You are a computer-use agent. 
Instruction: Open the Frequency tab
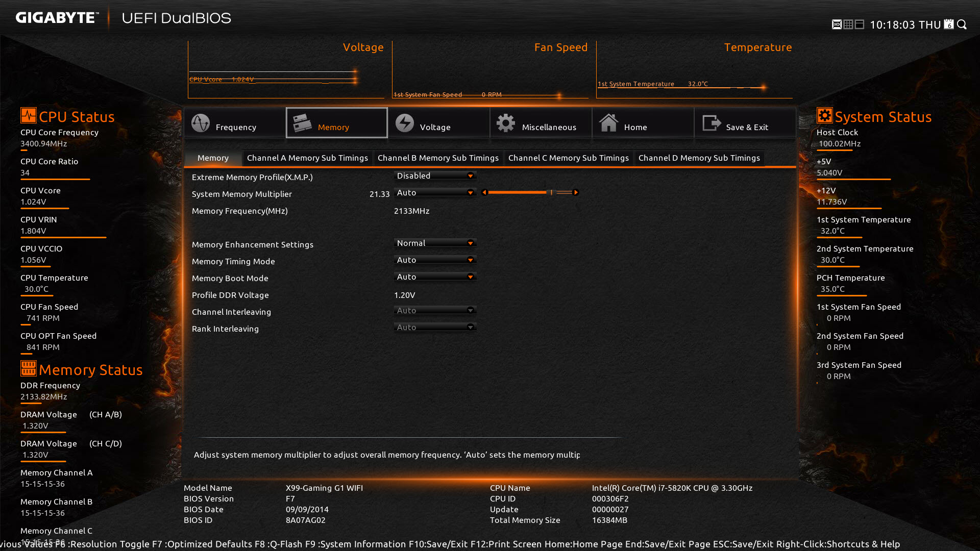click(235, 123)
